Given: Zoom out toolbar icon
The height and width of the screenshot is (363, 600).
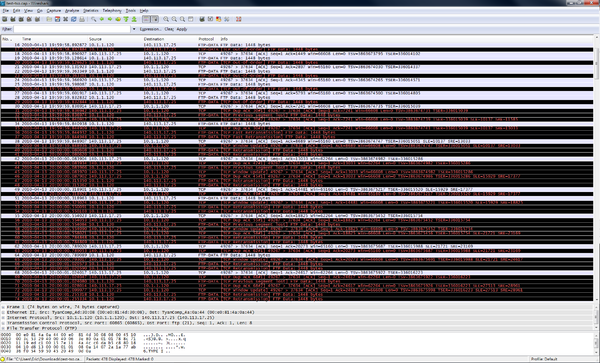Looking at the screenshot, I should [174, 19].
